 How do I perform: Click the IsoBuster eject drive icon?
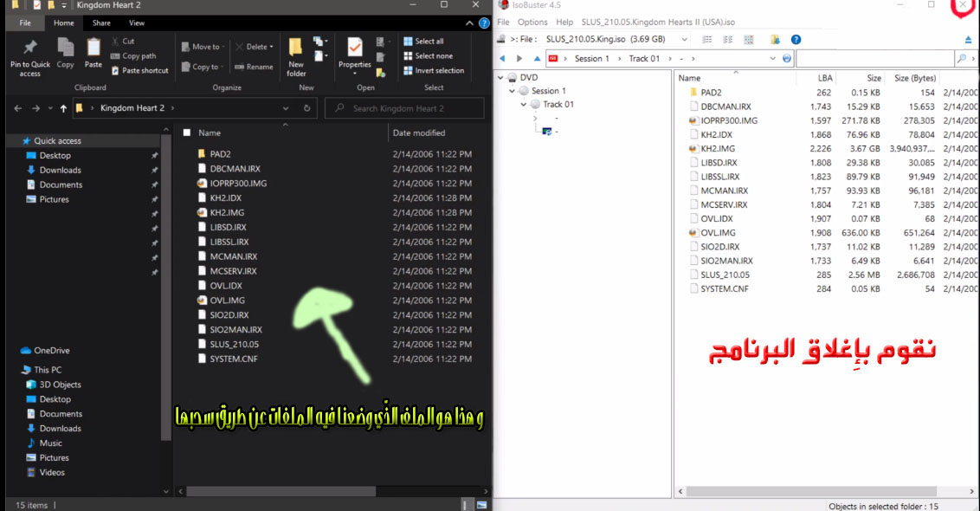pyautogui.click(x=968, y=40)
